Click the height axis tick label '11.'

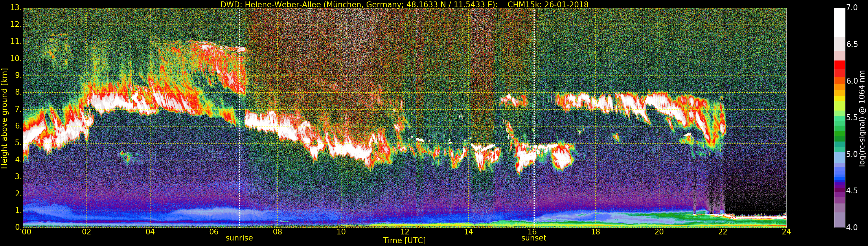16,41
